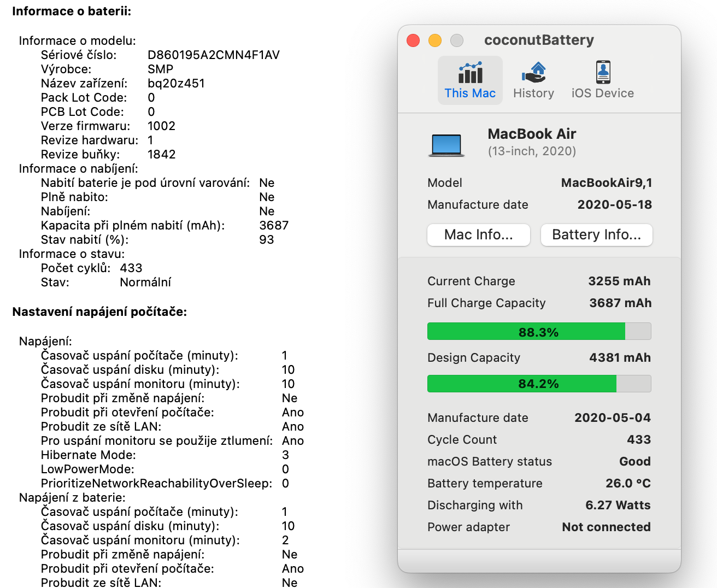The width and height of the screenshot is (717, 588).
Task: Click the Cycle Count value in coconutBattery
Action: (638, 439)
